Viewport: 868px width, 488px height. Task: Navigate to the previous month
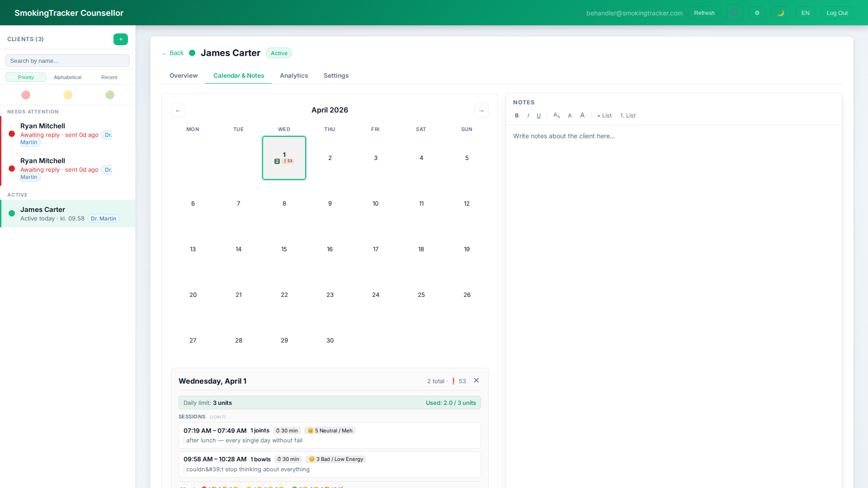[x=178, y=110]
